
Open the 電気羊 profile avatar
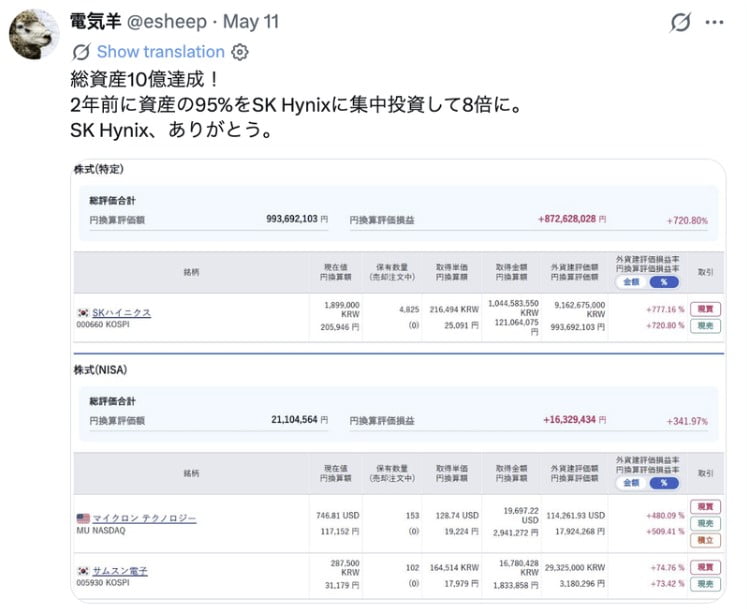tap(34, 34)
